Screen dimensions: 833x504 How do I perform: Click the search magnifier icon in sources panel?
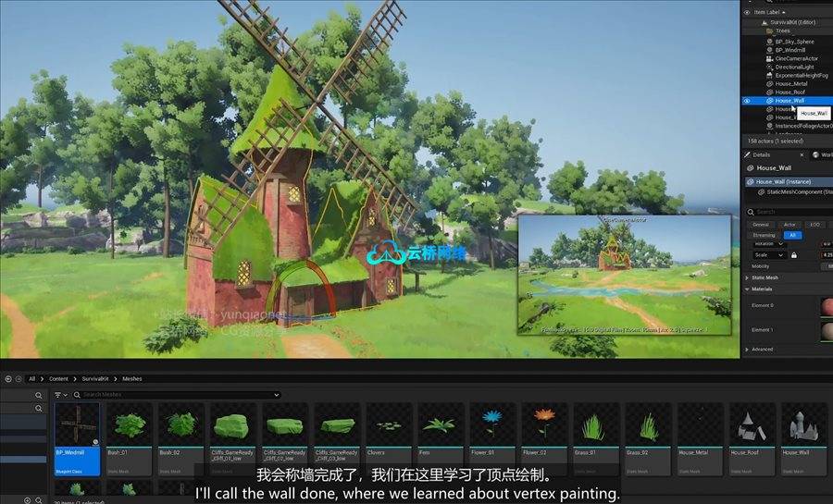pos(39,395)
